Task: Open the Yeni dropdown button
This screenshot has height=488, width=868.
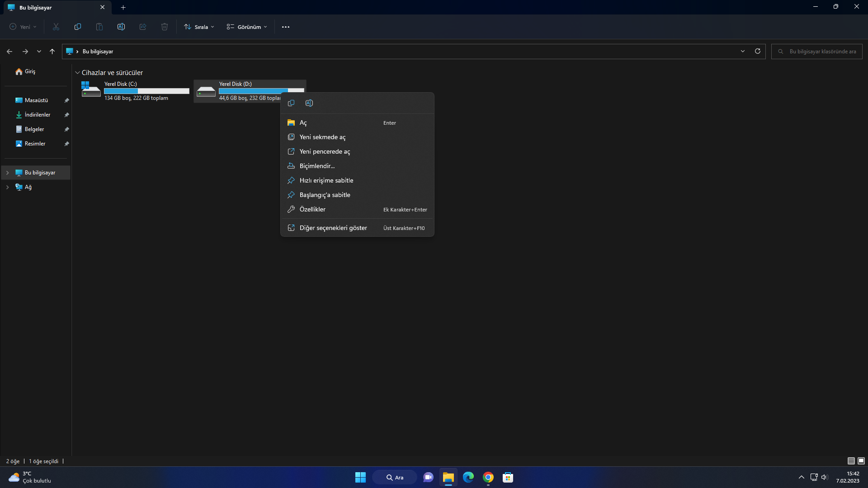Action: pyautogui.click(x=23, y=27)
